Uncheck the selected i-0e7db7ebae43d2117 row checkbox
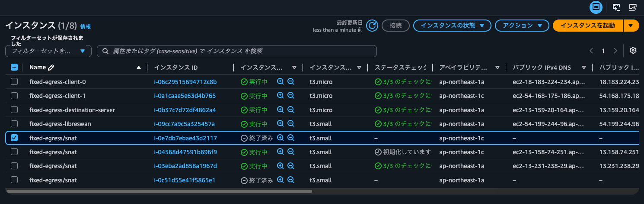The height and width of the screenshot is (204, 644). tap(14, 138)
